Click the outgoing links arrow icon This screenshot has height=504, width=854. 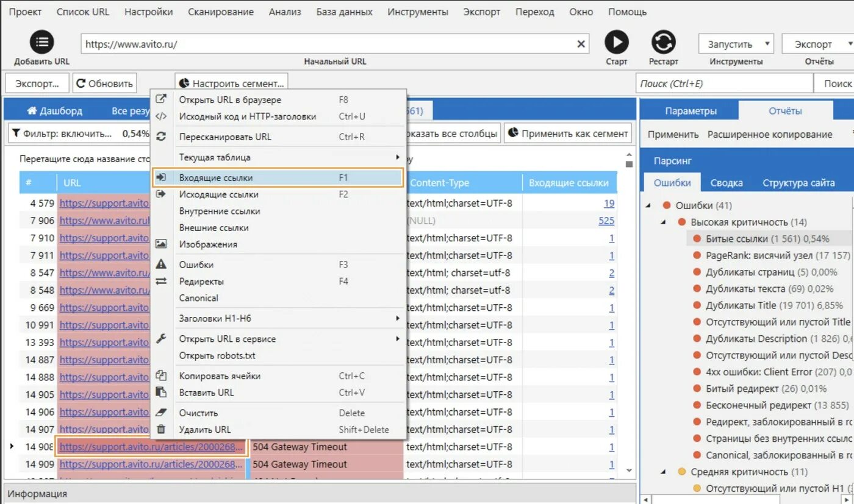tap(161, 194)
